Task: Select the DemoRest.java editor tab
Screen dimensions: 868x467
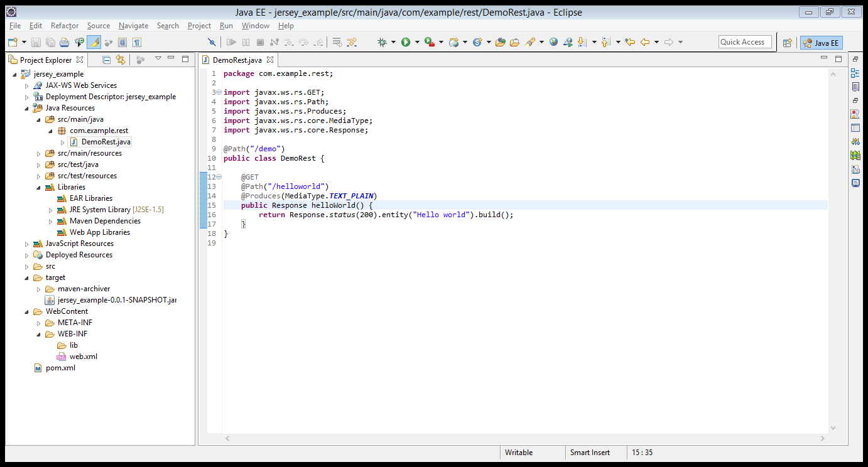Action: [237, 60]
